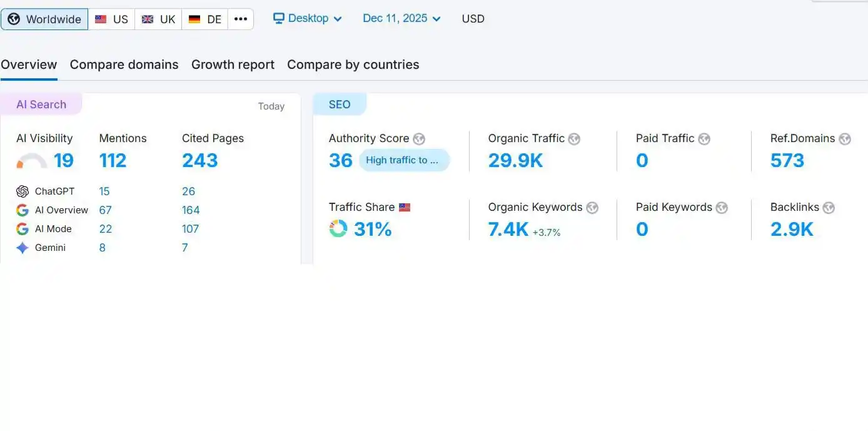Switch to the UK database

(x=158, y=19)
